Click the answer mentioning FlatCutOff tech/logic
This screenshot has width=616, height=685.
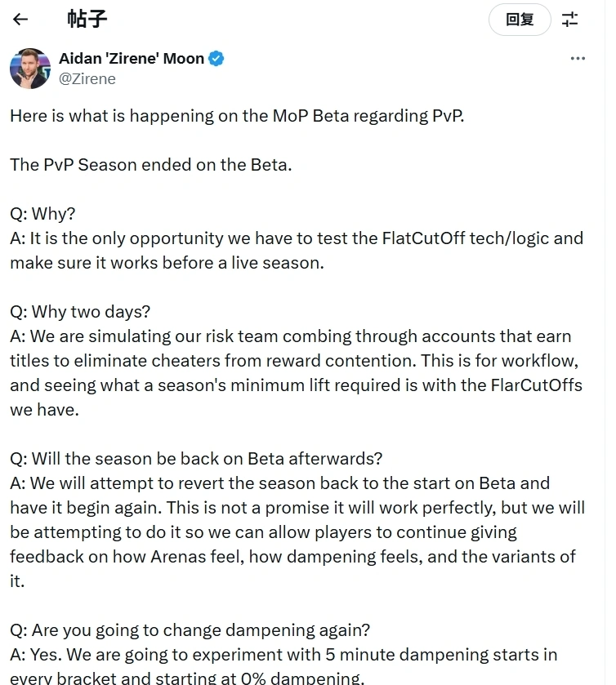[x=297, y=251]
